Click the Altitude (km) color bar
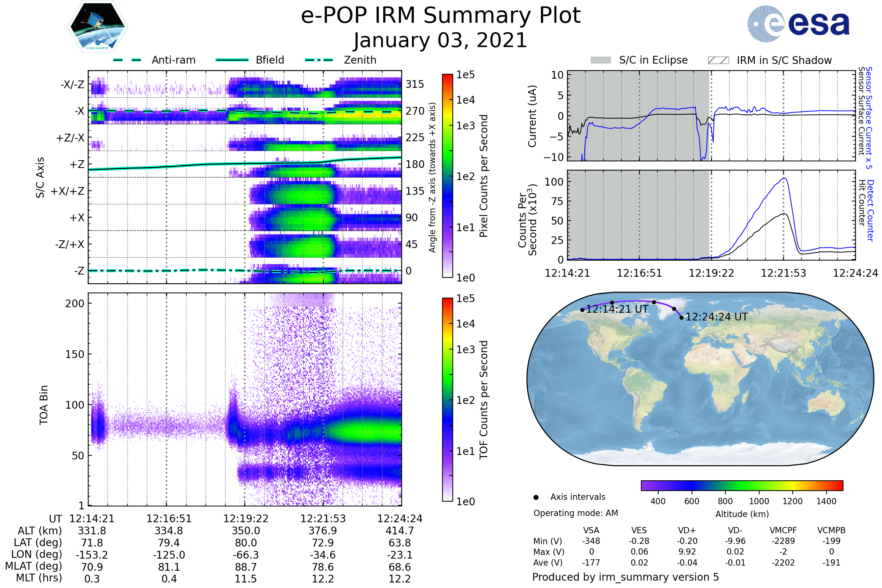 (x=742, y=485)
